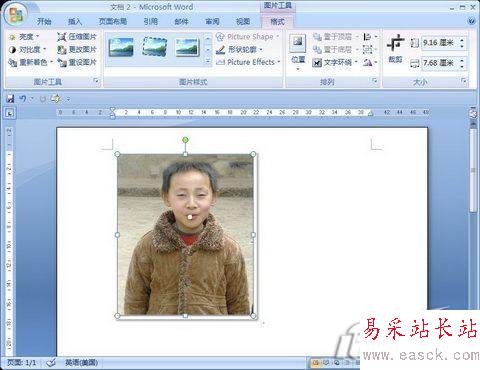
Task: Click 更改图片 change picture
Action: pyautogui.click(x=77, y=50)
